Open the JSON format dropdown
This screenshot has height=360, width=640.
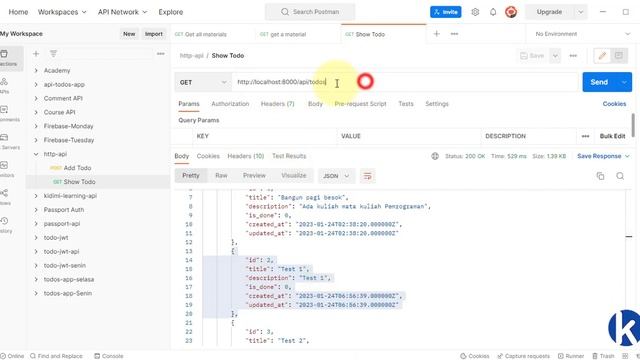pos(336,176)
